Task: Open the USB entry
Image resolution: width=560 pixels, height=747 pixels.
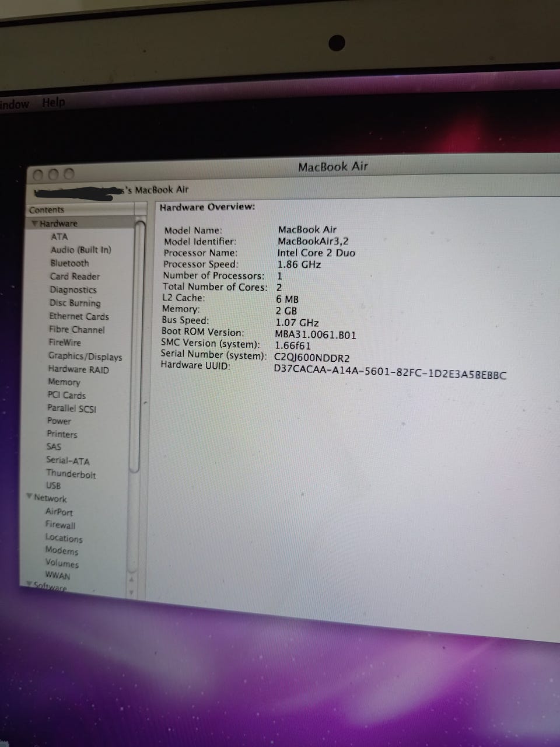Action: [x=53, y=486]
